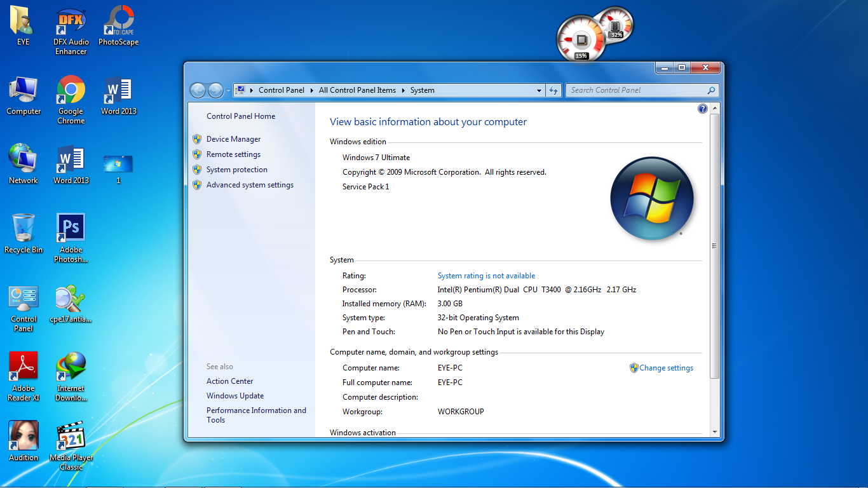Viewport: 868px width, 488px height.
Task: Click the View basic information heading
Action: [x=428, y=122]
